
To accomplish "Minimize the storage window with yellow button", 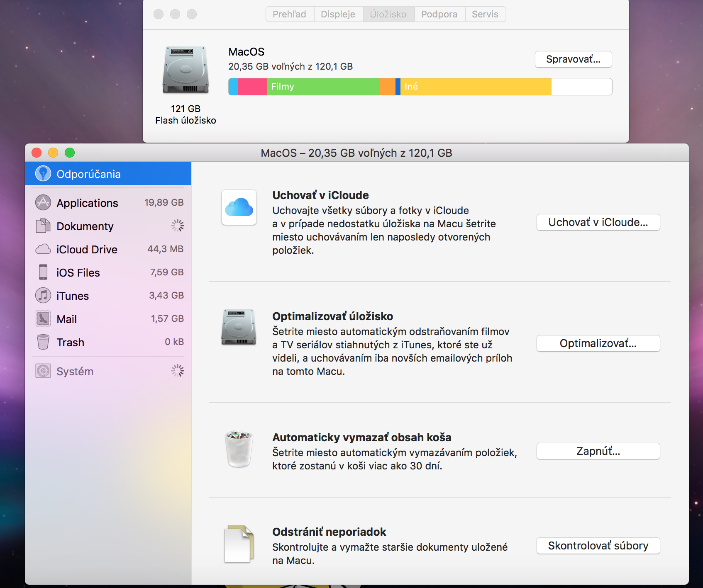I will click(53, 153).
